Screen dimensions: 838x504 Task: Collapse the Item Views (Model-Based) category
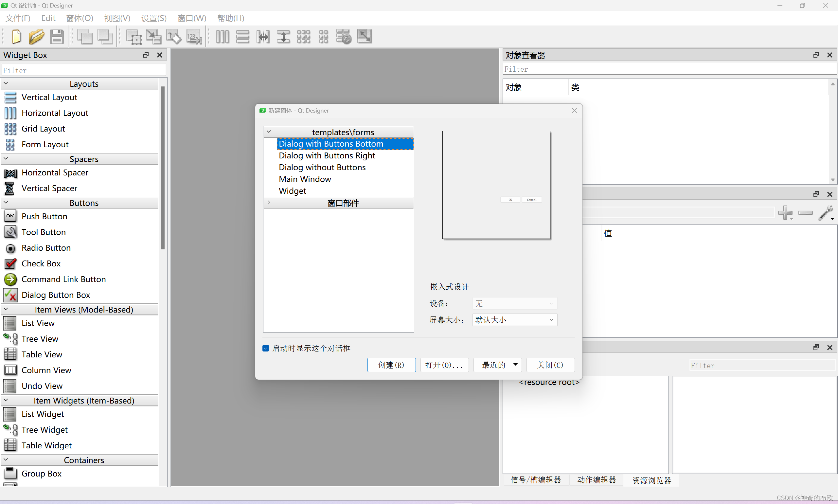point(6,309)
